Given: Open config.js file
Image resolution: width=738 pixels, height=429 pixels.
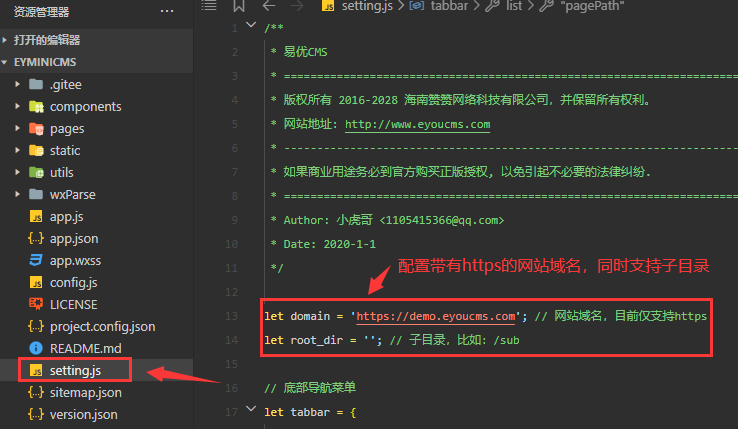Looking at the screenshot, I should click(x=74, y=283).
